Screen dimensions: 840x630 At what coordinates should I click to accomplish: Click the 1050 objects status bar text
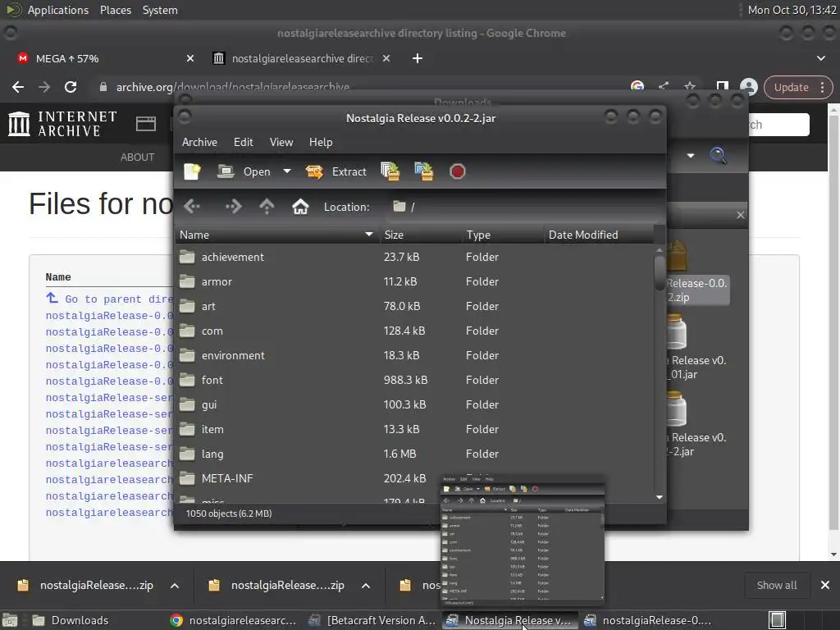(229, 514)
